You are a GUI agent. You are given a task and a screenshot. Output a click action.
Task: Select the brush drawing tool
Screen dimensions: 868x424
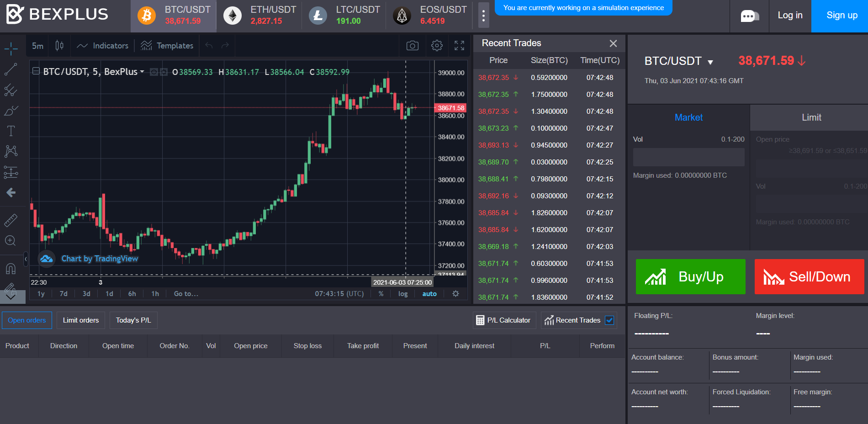pos(11,111)
